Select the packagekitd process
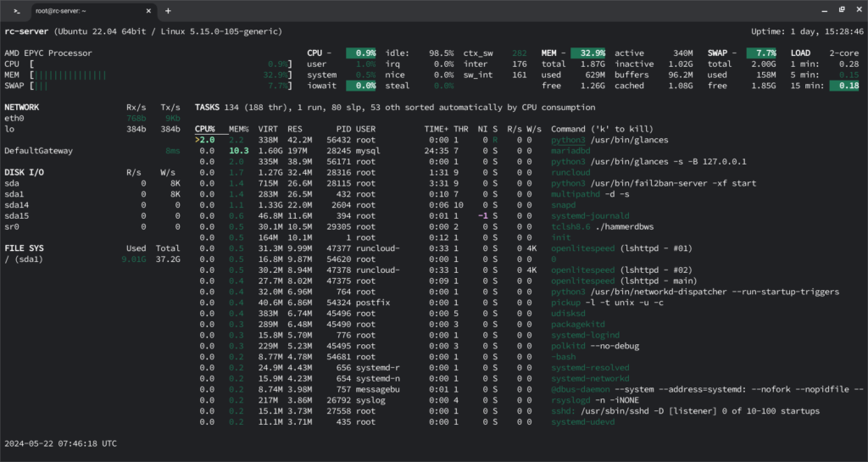Image resolution: width=868 pixels, height=462 pixels. click(x=578, y=324)
